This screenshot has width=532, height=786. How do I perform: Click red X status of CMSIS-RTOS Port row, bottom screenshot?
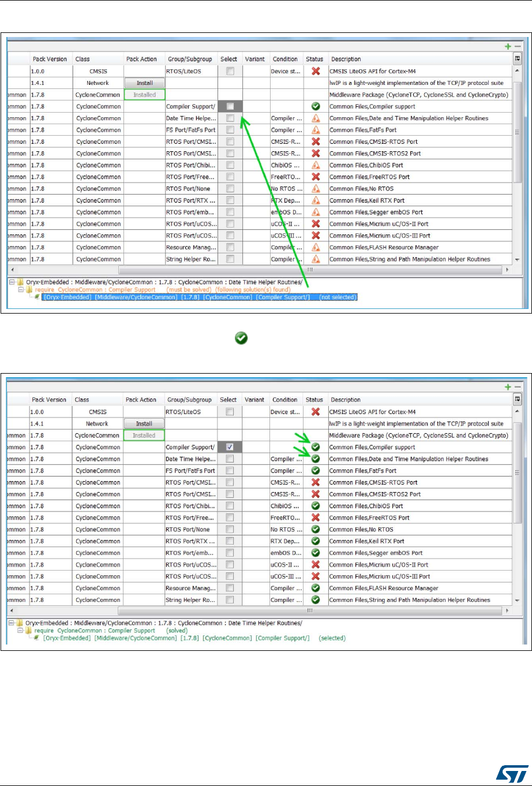pos(315,482)
